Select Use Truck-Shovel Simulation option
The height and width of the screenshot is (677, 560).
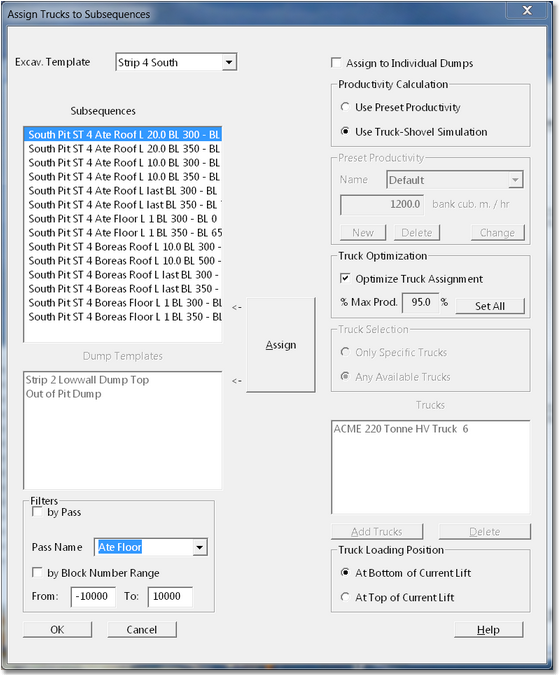pyautogui.click(x=345, y=131)
